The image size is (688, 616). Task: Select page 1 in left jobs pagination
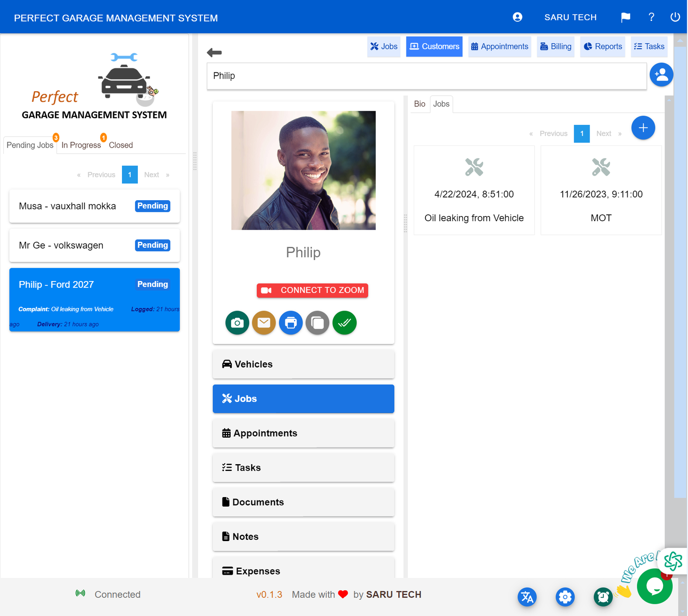(x=130, y=175)
